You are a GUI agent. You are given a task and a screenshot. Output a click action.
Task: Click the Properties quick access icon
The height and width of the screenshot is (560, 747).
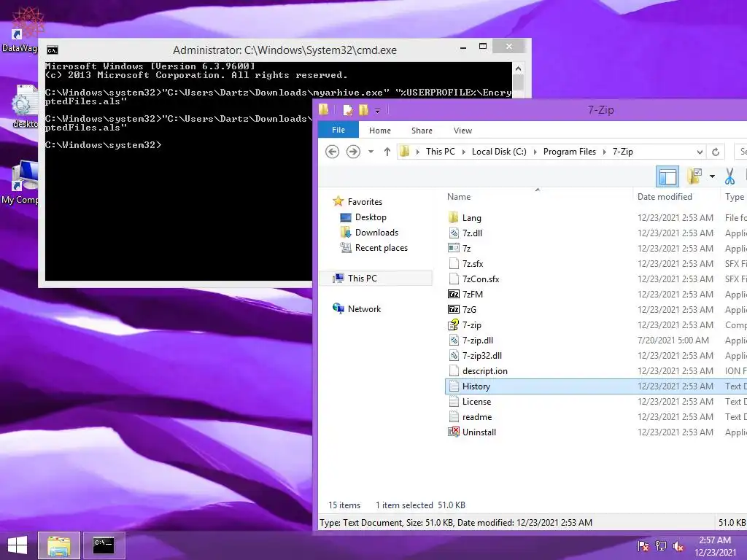(348, 110)
